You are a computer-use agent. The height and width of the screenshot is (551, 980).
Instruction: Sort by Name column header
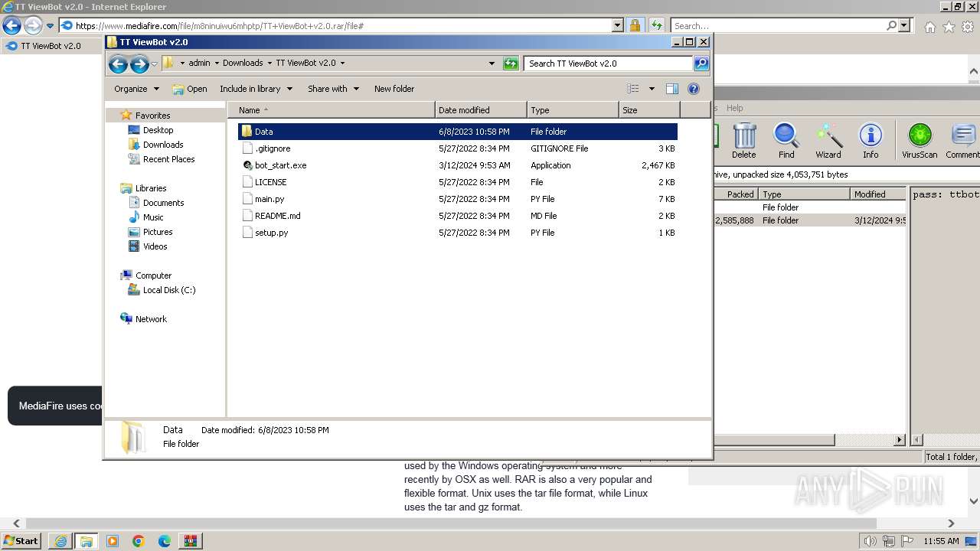click(x=332, y=110)
